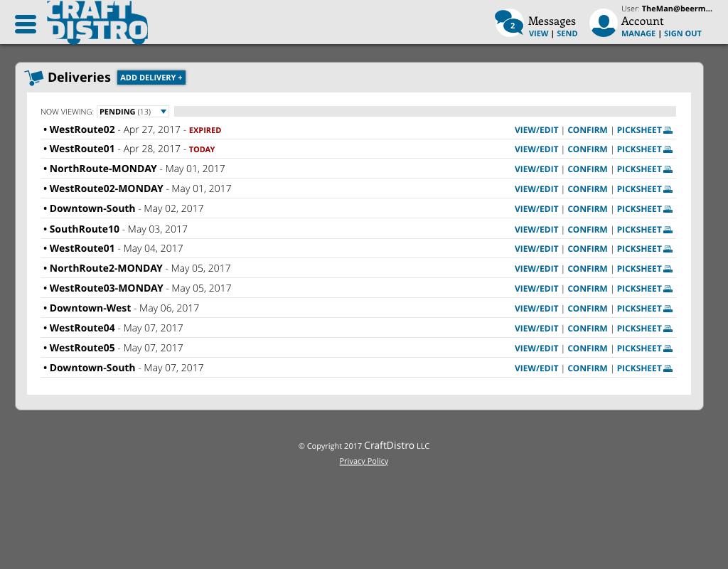Click SEND under Messages
This screenshot has width=728, height=569.
pyautogui.click(x=567, y=33)
